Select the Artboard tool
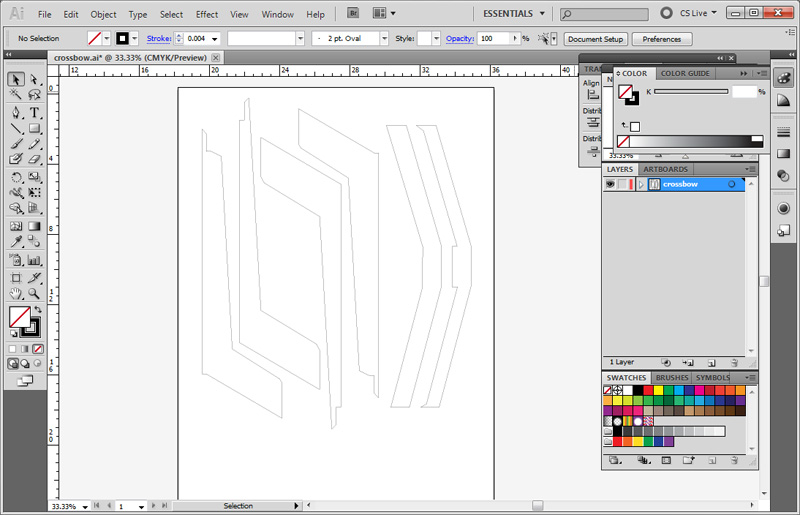This screenshot has width=800, height=515. point(16,278)
